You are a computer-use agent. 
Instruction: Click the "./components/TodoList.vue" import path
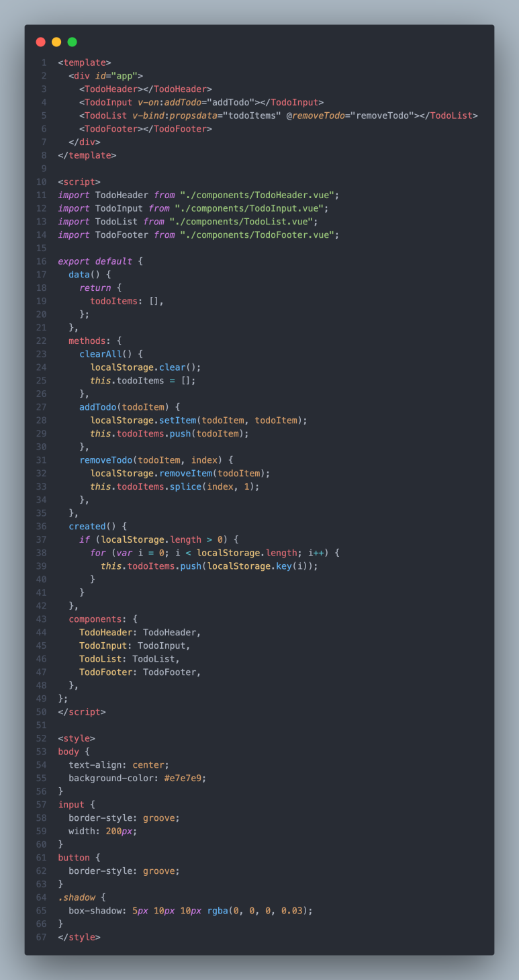pos(242,222)
